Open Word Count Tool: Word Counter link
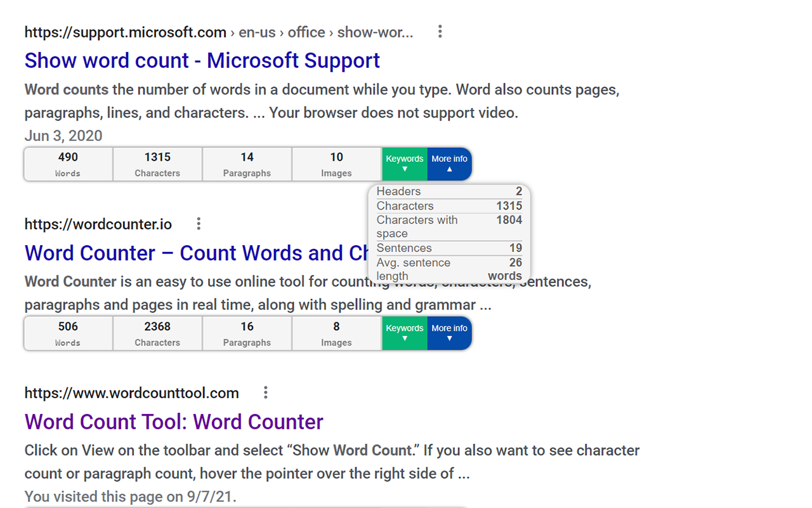This screenshot has height=508, width=812. 174,422
